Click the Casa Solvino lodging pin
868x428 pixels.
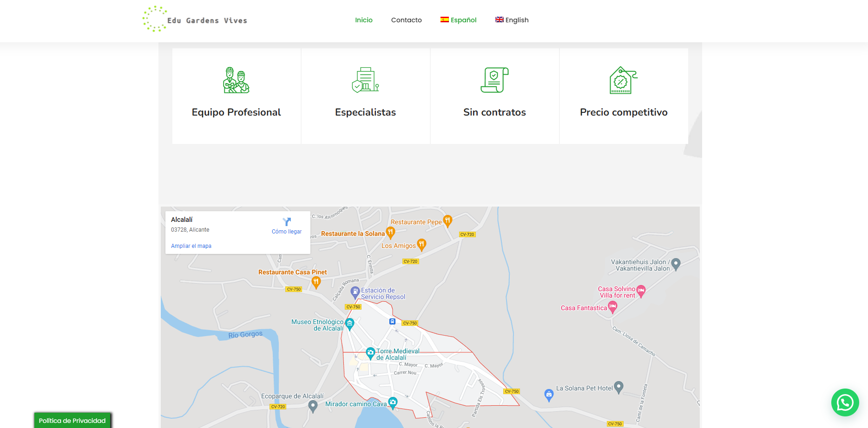pos(641,291)
